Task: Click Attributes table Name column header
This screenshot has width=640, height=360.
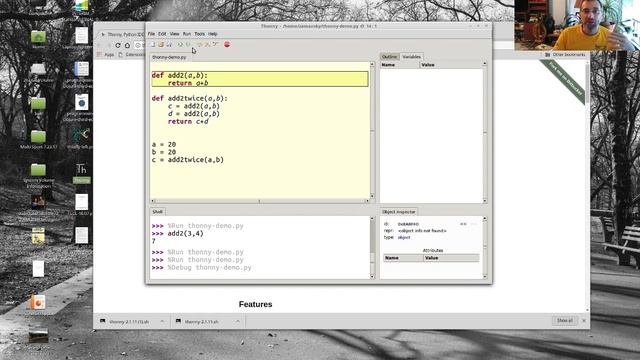Action: (403, 258)
